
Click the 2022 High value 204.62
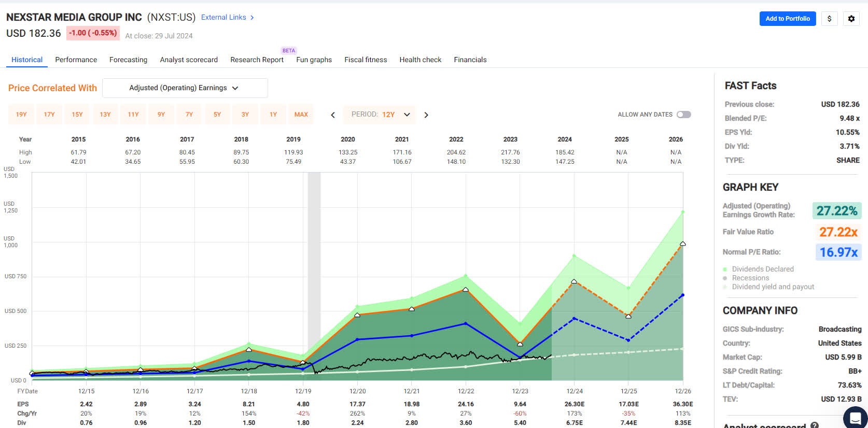456,152
